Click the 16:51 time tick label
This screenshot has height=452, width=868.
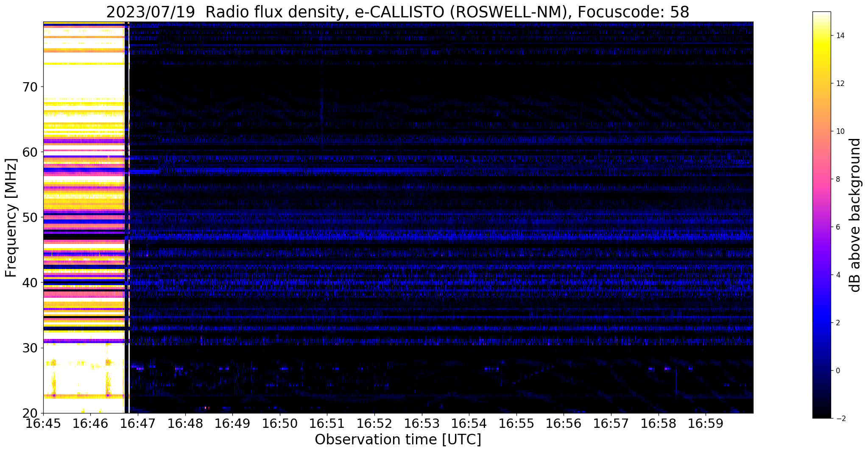click(327, 424)
